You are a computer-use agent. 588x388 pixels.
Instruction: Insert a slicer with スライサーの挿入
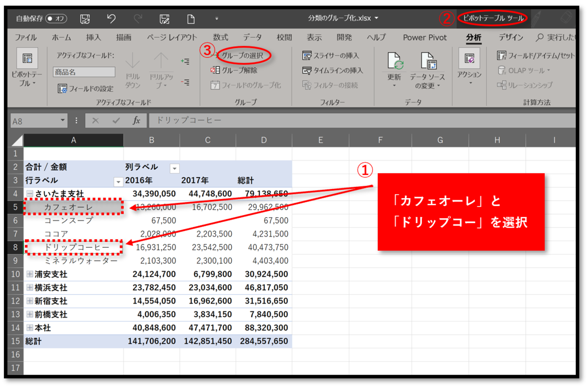tap(331, 55)
